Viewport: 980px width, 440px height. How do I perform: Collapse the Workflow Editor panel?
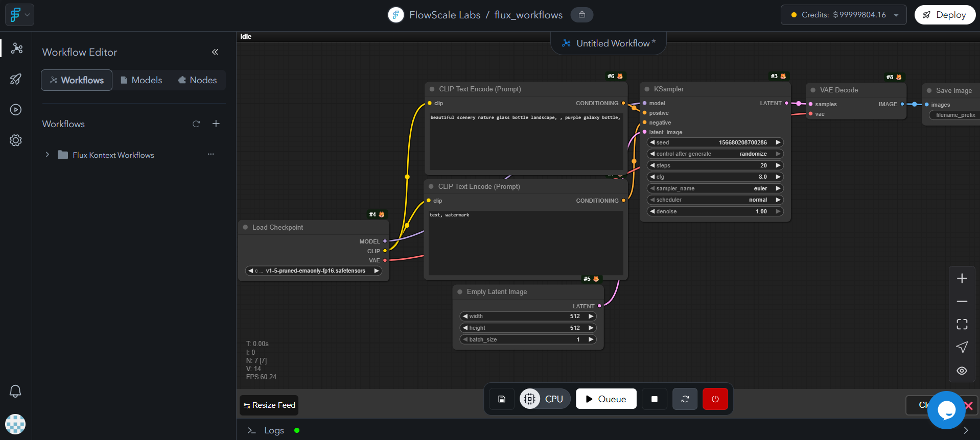tap(215, 52)
